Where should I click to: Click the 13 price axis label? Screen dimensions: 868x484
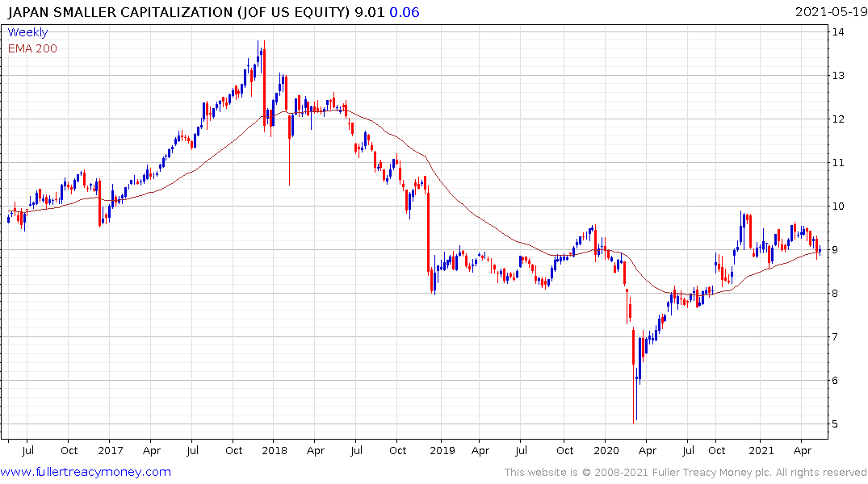tap(838, 76)
